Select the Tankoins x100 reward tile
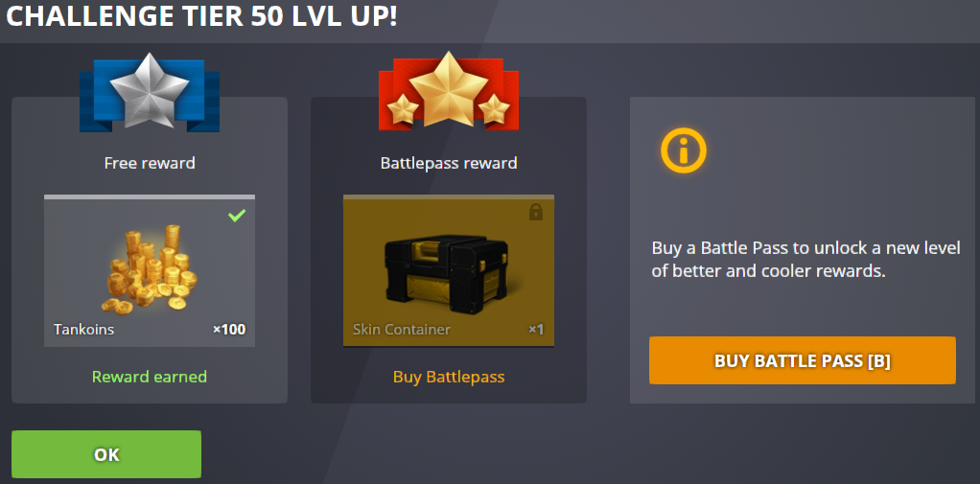 pos(150,270)
